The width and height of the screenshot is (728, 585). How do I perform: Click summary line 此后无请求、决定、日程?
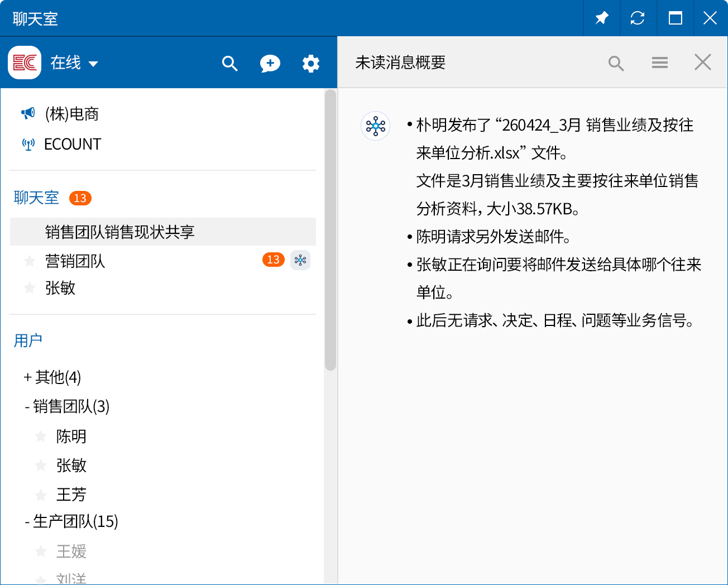click(x=552, y=320)
